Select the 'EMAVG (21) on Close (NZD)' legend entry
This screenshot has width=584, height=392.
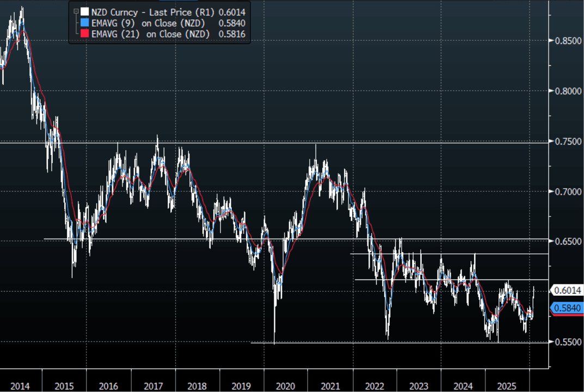click(150, 34)
